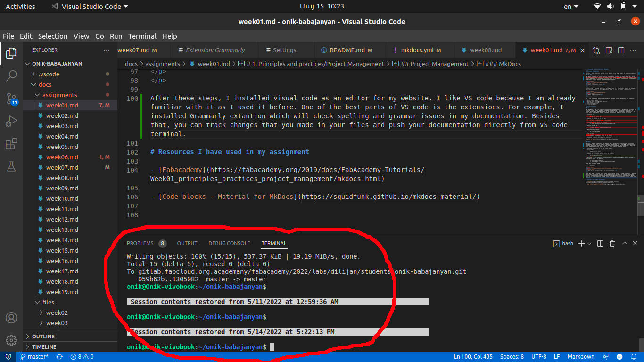Open the Wi-Fi network indicator
This screenshot has height=362, width=644.
point(597,7)
